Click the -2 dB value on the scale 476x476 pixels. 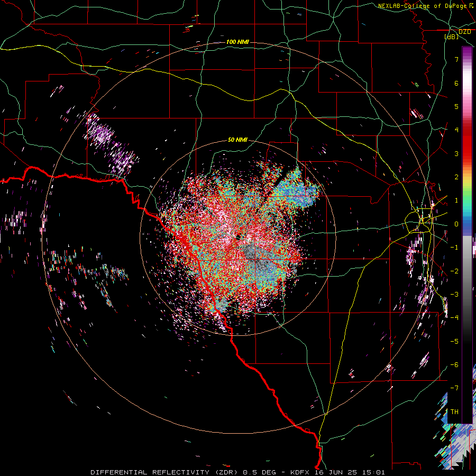coord(454,271)
